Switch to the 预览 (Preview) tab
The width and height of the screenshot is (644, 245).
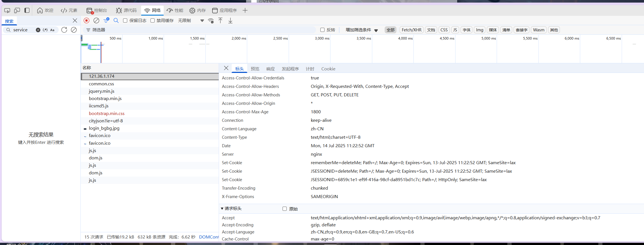pyautogui.click(x=255, y=69)
